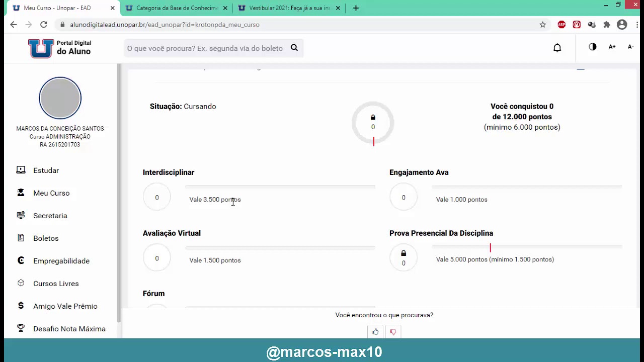
Task: Click the Boletos sidebar icon
Action: 21,238
